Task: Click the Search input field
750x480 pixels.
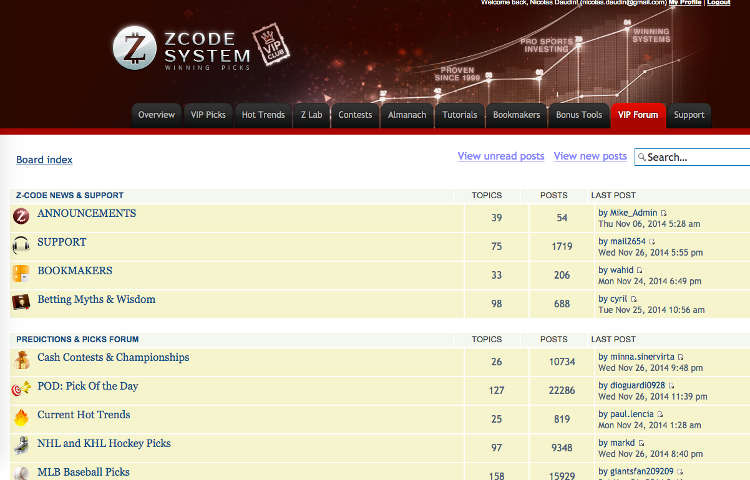Action: 692,157
